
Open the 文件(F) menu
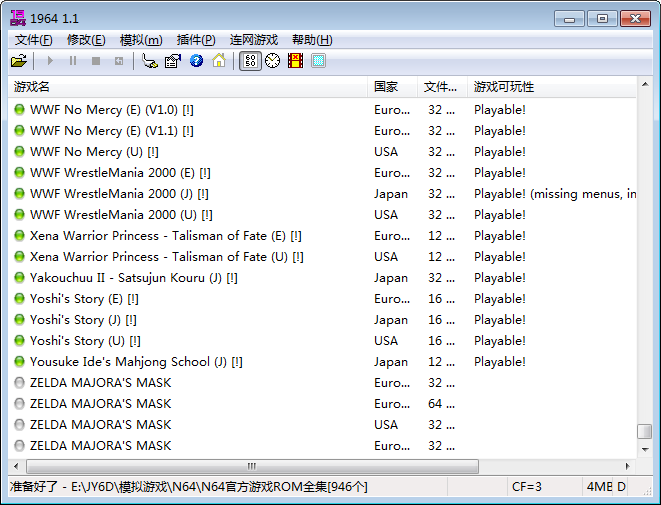[x=34, y=40]
